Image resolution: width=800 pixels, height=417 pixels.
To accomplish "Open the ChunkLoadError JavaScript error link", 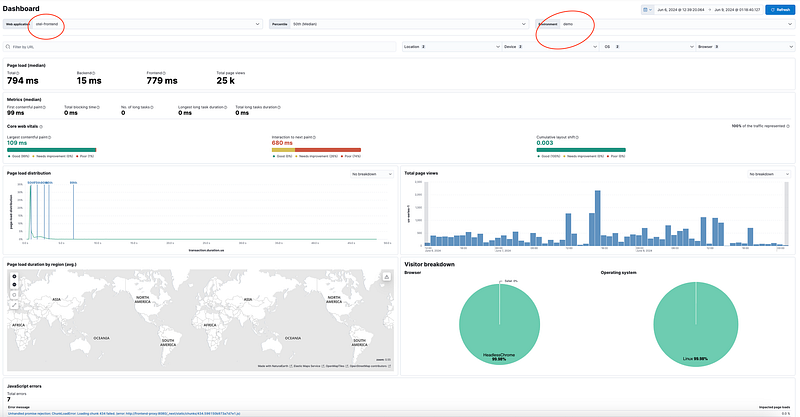I will 124,413.
